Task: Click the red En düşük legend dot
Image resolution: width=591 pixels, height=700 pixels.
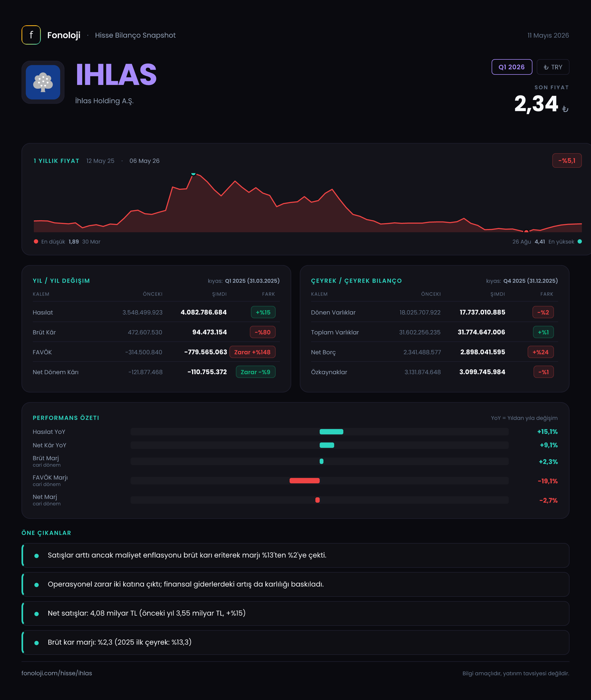Action: click(36, 241)
